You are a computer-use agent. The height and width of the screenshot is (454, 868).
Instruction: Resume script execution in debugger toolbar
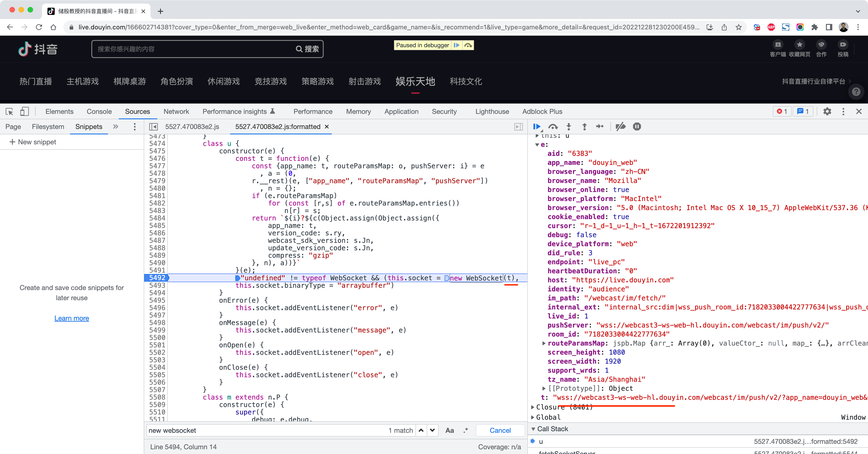pyautogui.click(x=537, y=127)
